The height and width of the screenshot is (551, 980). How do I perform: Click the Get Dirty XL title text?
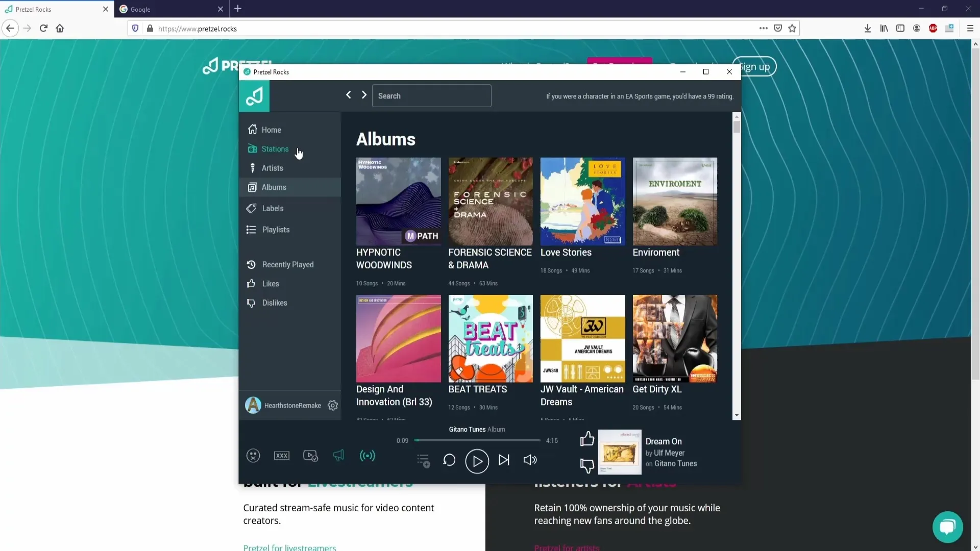657,389
